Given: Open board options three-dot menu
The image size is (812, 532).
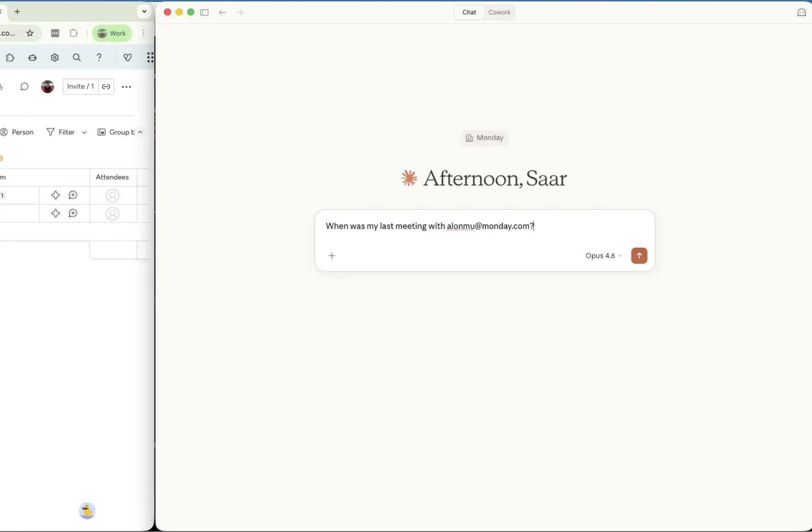Looking at the screenshot, I should click(126, 87).
